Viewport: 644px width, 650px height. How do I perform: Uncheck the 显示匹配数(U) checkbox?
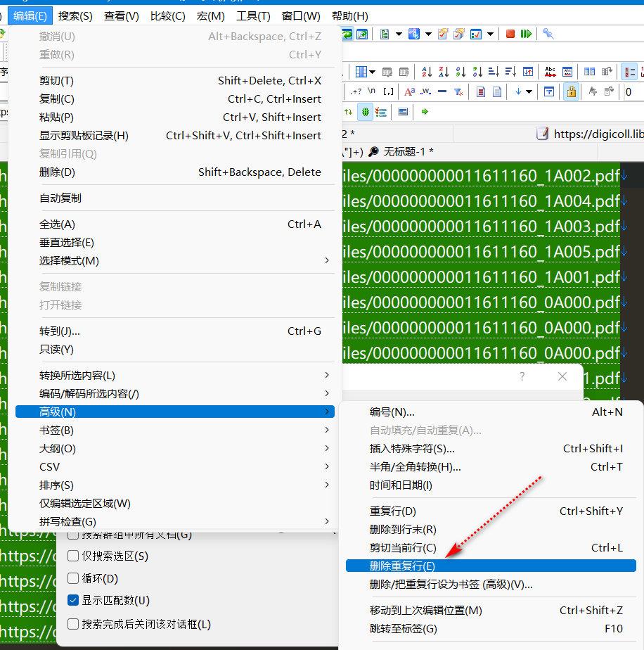(x=73, y=601)
